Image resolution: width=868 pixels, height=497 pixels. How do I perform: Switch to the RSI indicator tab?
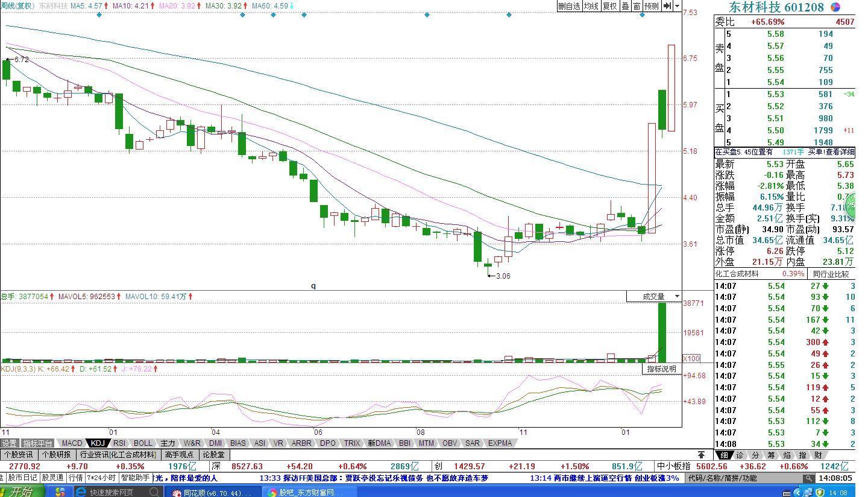click(119, 443)
